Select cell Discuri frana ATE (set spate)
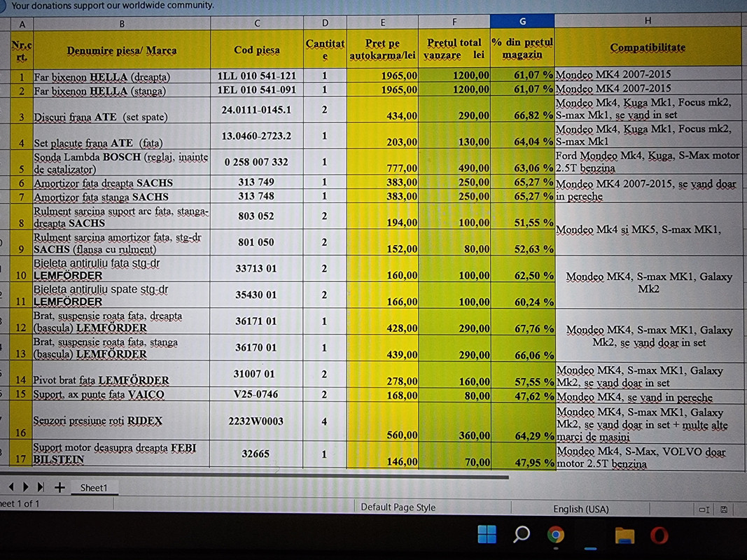747x560 pixels. (x=122, y=111)
